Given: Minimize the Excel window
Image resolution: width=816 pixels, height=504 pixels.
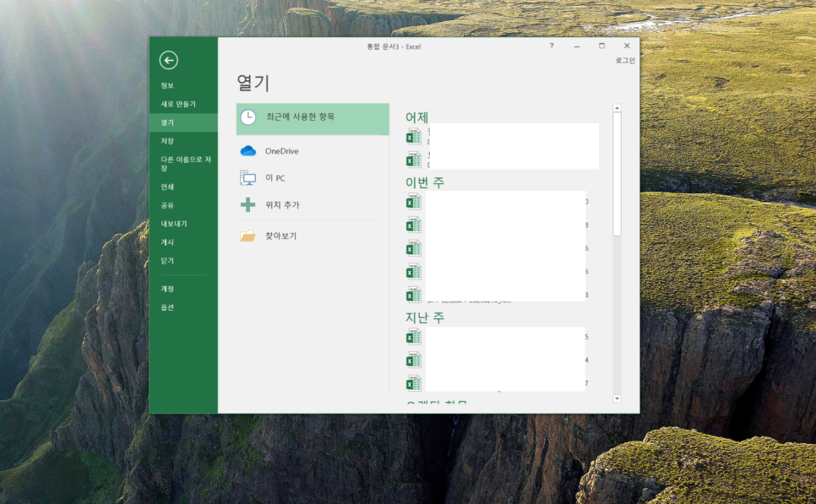Looking at the screenshot, I should [x=577, y=46].
